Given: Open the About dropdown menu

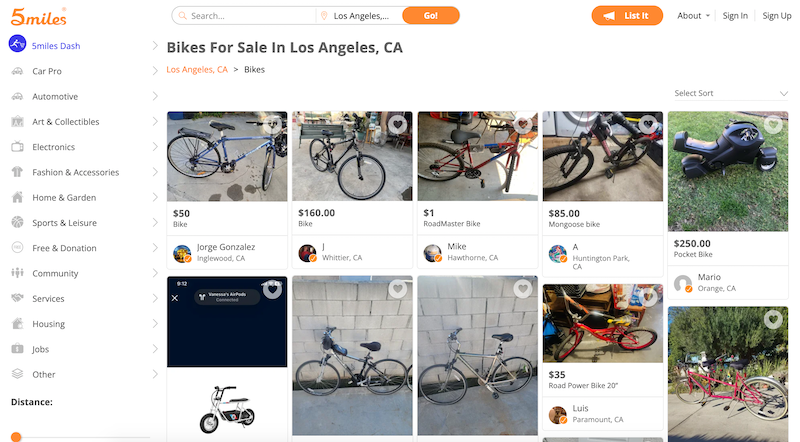Looking at the screenshot, I should [694, 16].
